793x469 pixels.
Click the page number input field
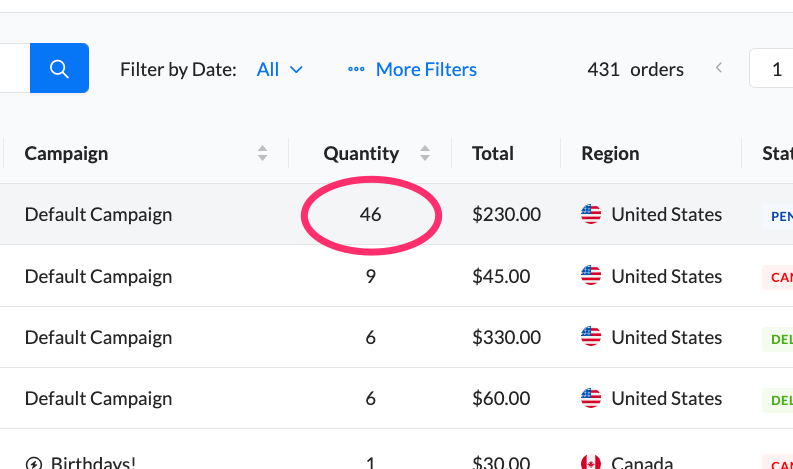(x=773, y=69)
